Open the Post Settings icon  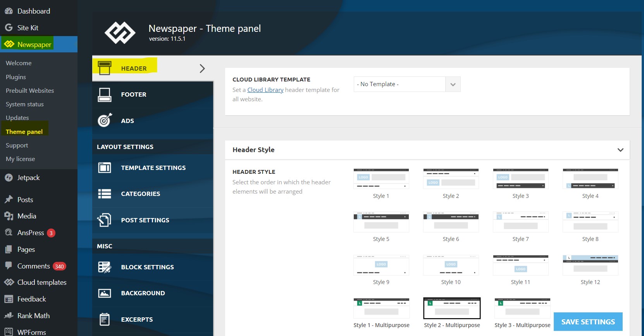[x=105, y=220]
